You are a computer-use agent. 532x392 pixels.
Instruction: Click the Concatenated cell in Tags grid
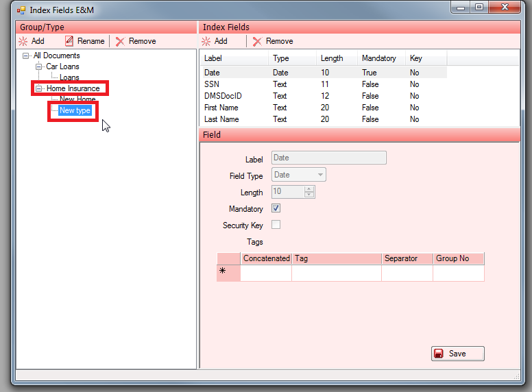point(266,273)
